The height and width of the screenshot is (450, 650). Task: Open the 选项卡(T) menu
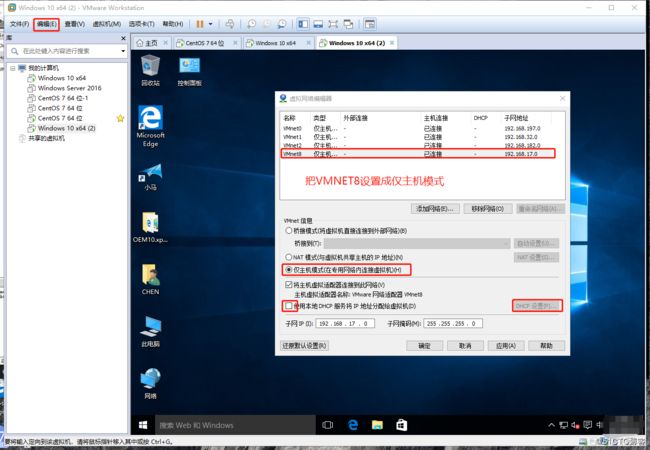click(141, 24)
